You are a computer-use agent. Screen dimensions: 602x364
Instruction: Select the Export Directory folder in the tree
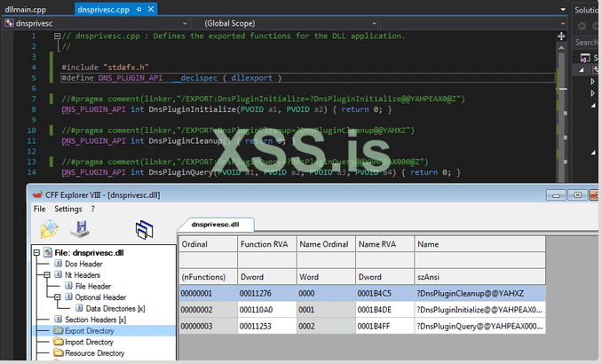(89, 330)
